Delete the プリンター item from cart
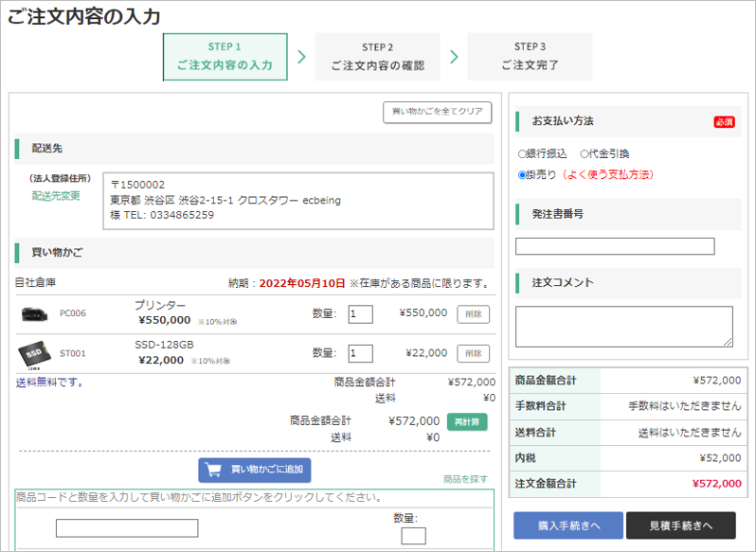The height and width of the screenshot is (552, 756). [473, 313]
